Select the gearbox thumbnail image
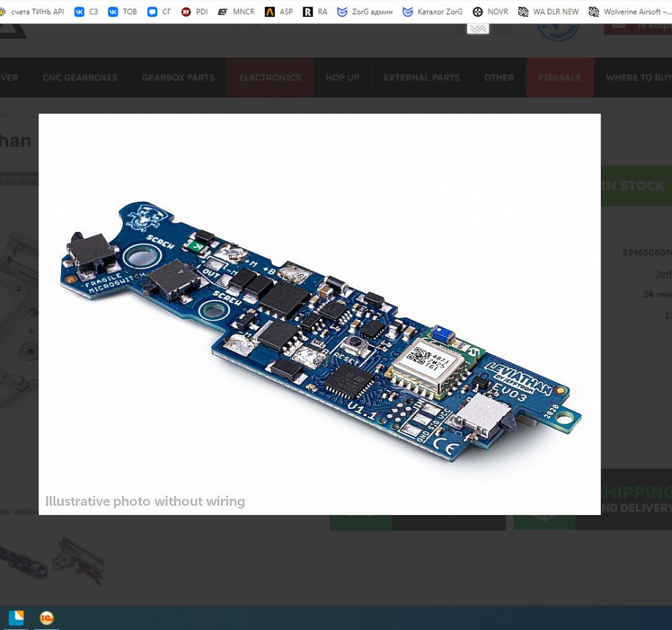 tap(78, 559)
